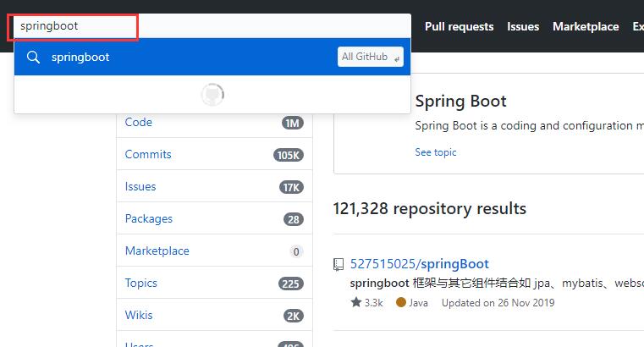Click the Java language label
The image size is (644, 347).
418,303
